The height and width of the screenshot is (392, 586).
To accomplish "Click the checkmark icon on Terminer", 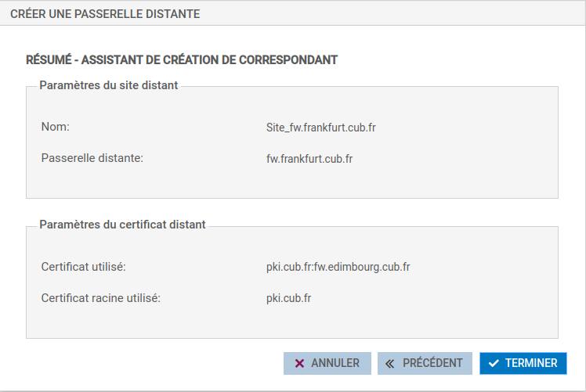I will pyautogui.click(x=494, y=364).
